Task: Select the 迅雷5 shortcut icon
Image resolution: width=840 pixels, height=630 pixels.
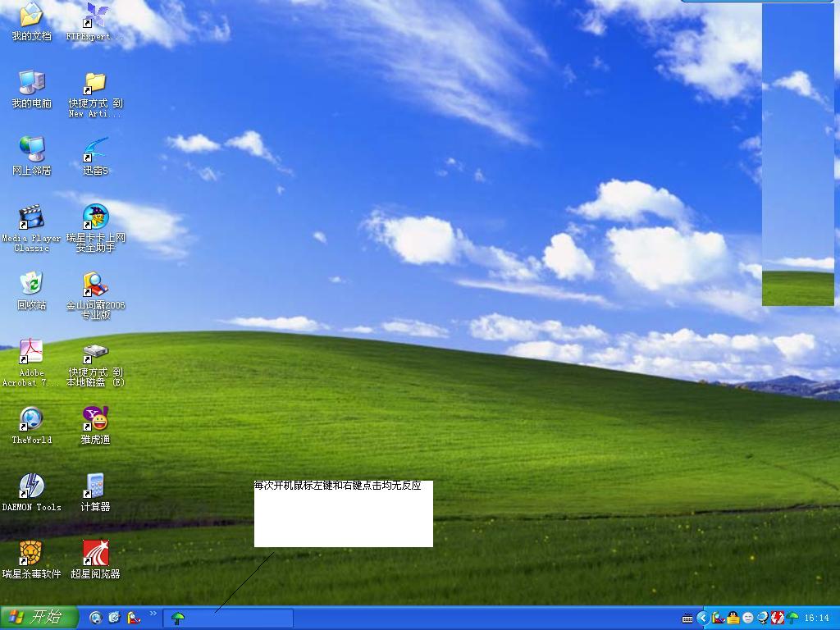Action: (95, 150)
